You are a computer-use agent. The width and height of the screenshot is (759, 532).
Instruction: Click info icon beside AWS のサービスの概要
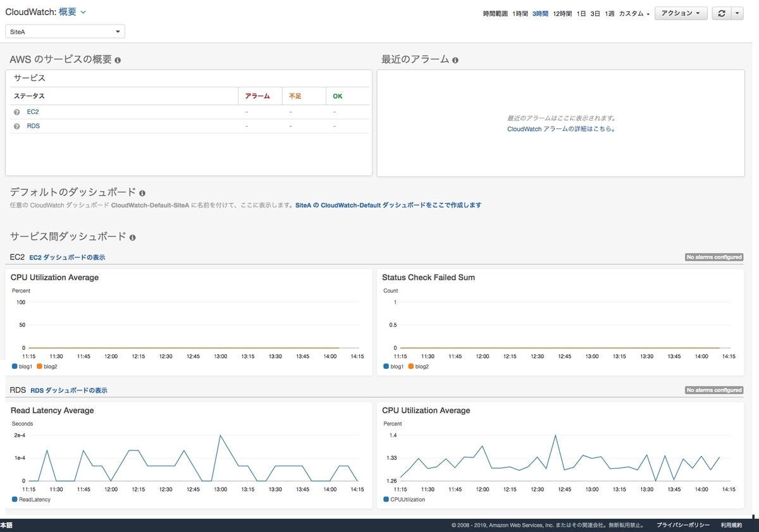pyautogui.click(x=118, y=60)
